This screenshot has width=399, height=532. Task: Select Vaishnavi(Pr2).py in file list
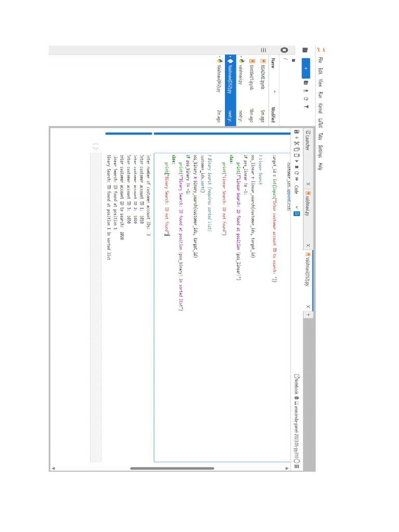point(219,90)
